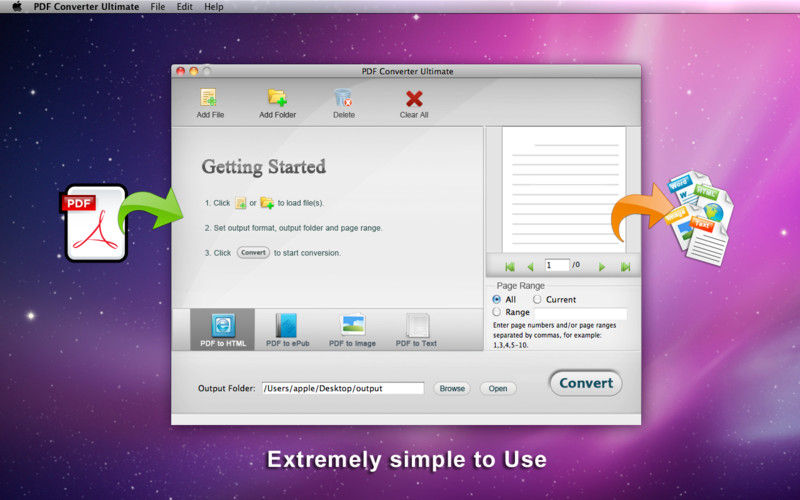Viewport: 800px width, 500px height.
Task: Go to first page in preview
Action: pos(510,266)
